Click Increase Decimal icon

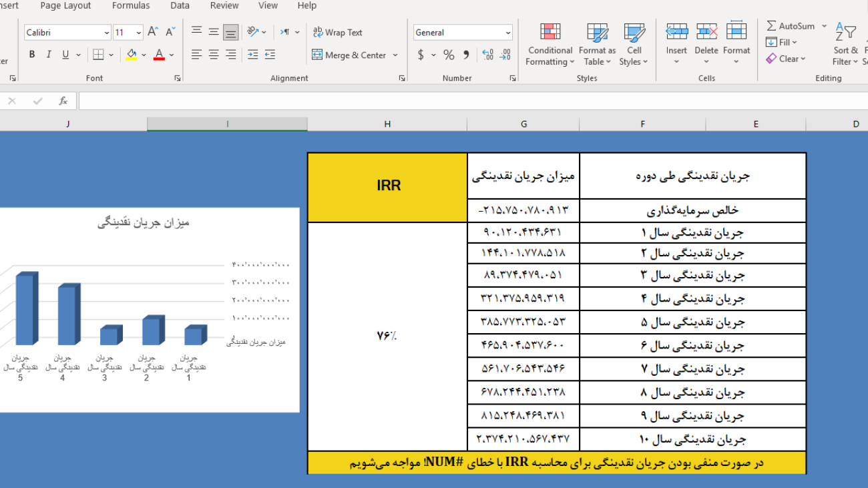(487, 55)
